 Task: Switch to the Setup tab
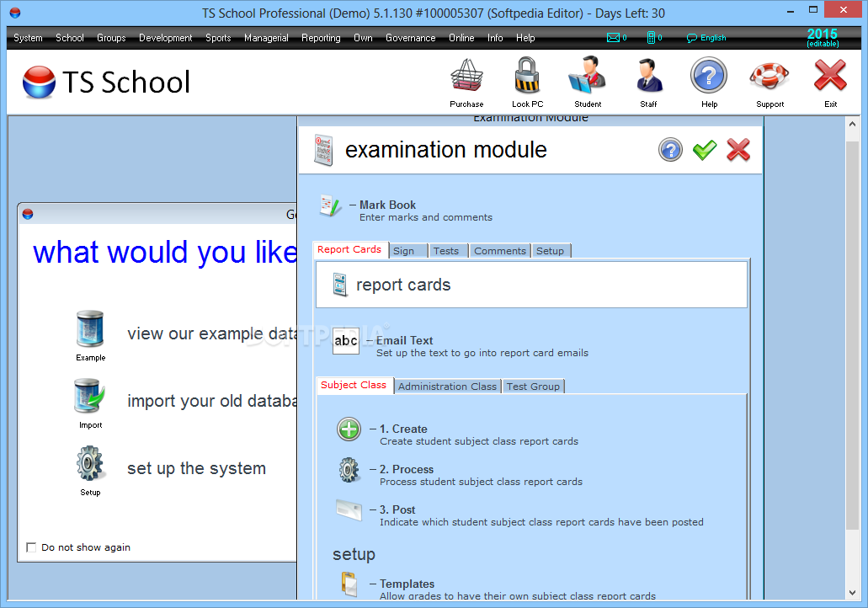click(x=551, y=251)
